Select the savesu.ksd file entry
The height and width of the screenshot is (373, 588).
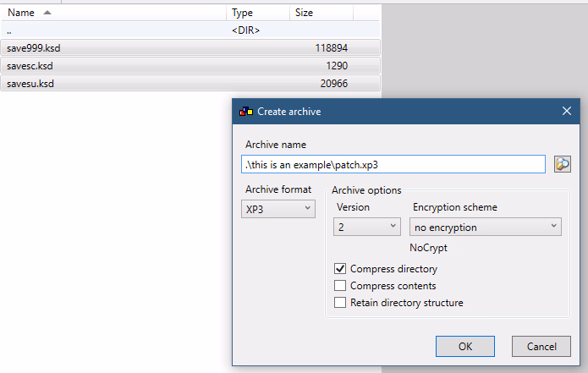(x=32, y=83)
